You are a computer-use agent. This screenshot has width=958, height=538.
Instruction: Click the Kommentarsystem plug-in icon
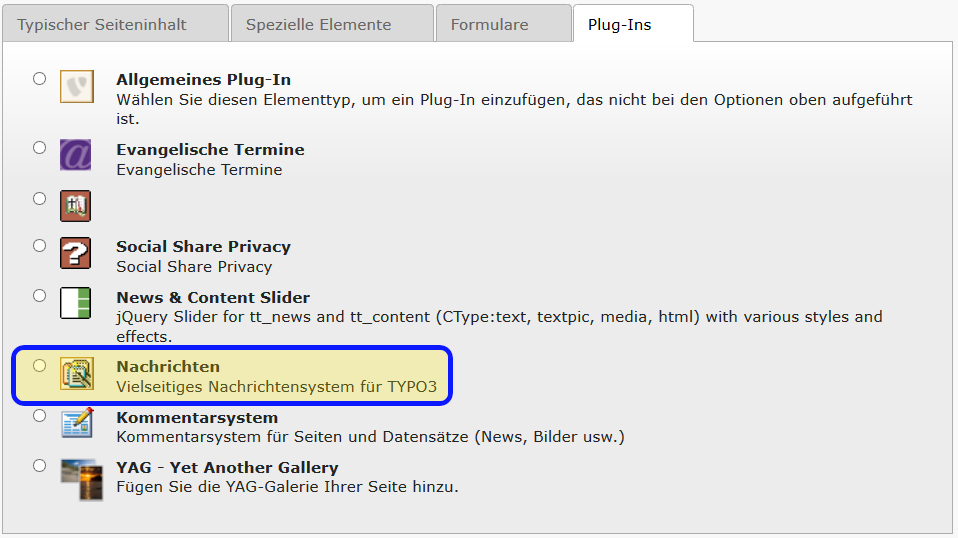[76, 423]
